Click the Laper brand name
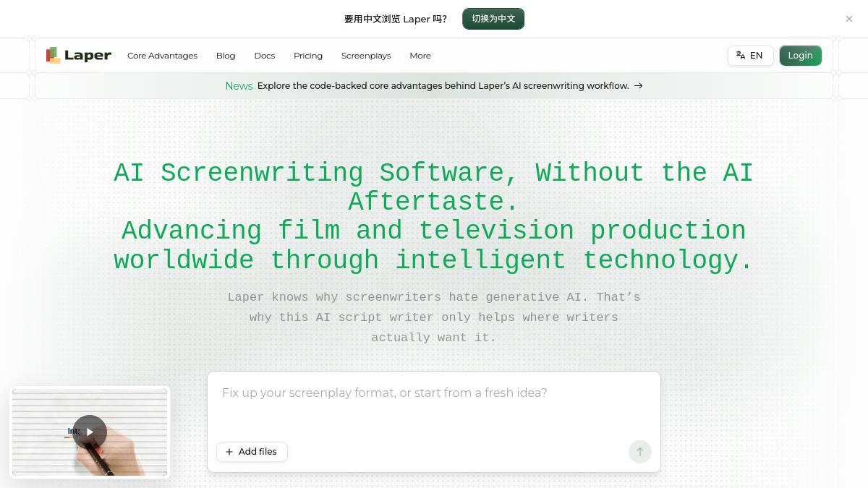The width and height of the screenshot is (868, 488). click(88, 56)
